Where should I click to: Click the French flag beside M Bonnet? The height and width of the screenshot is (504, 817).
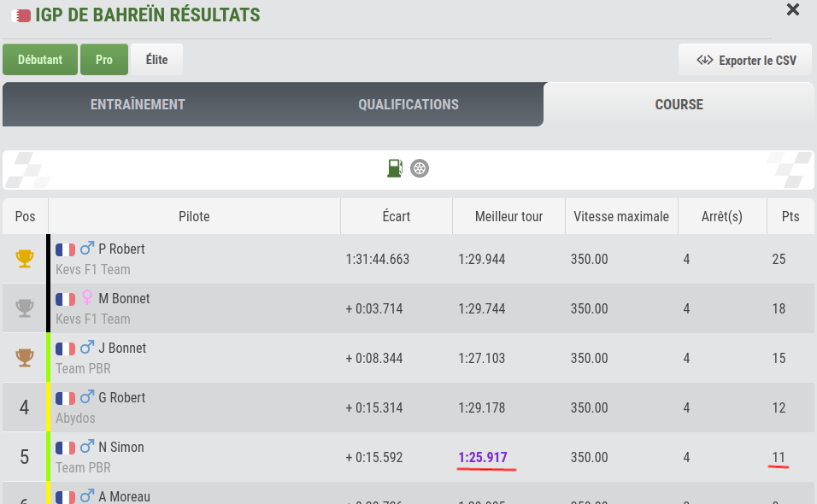tap(66, 299)
